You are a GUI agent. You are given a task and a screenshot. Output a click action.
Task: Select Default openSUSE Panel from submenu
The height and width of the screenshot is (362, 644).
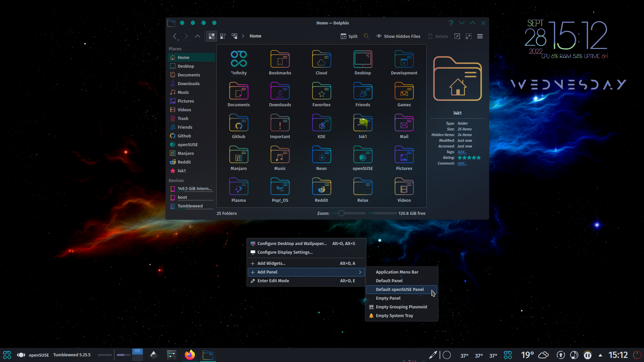point(399,289)
